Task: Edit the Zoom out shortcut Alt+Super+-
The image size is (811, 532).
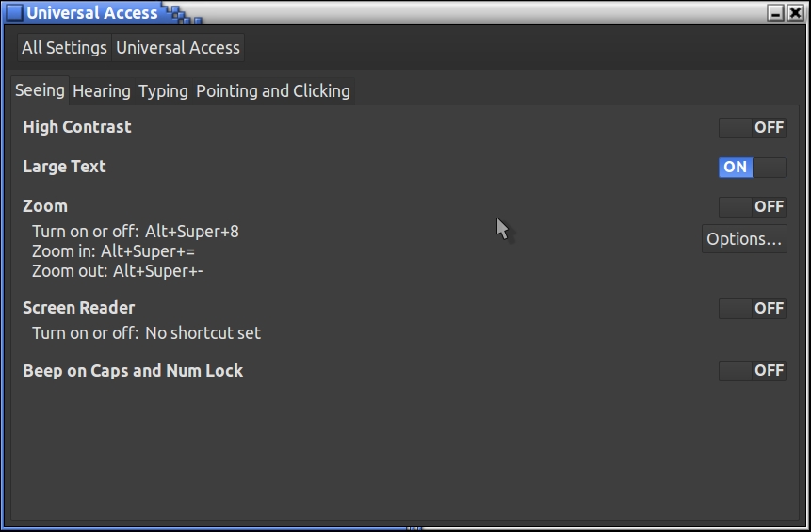Action: coord(158,272)
